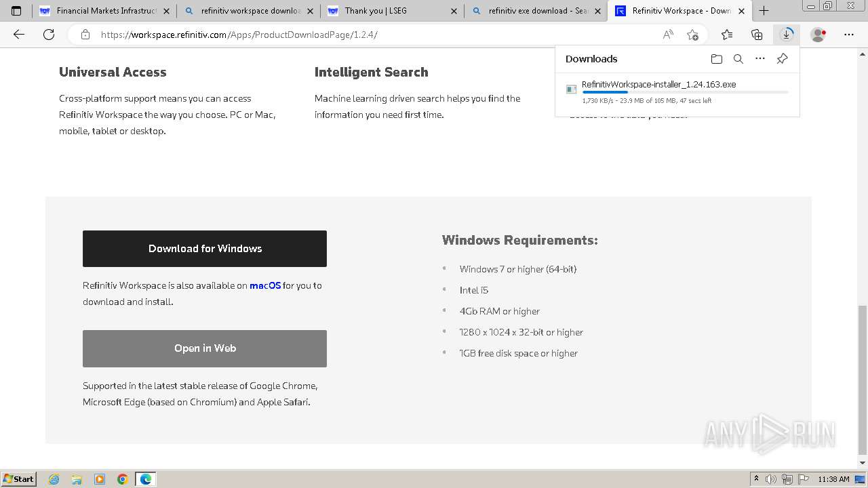This screenshot has height=488, width=868.
Task: Click the download speed status text
Action: pos(647,101)
